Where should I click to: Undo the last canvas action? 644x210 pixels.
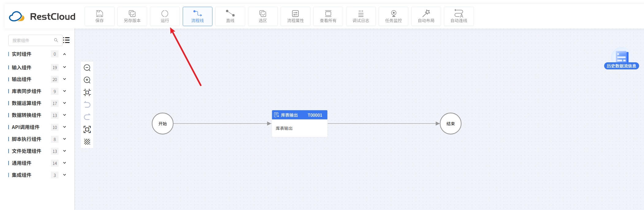click(87, 105)
